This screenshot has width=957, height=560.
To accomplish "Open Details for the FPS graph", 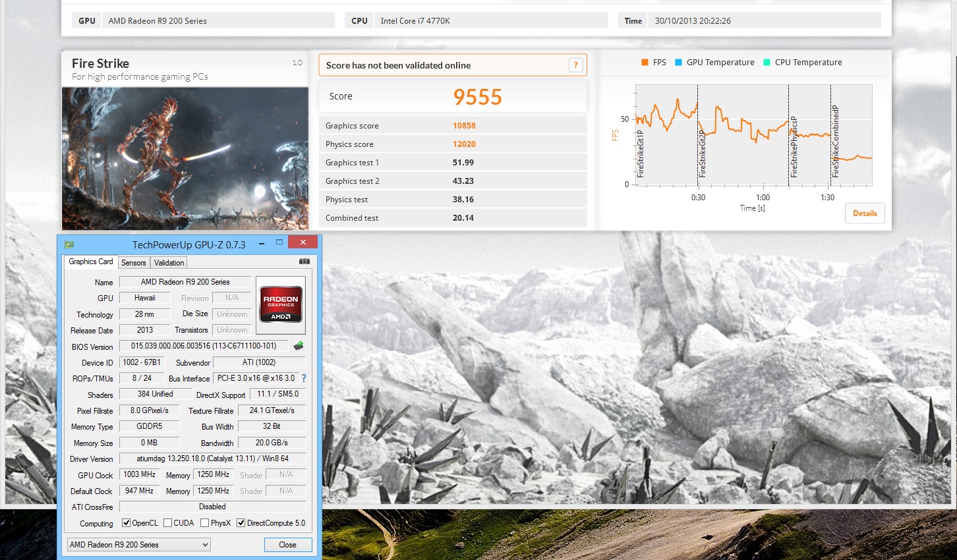I will click(865, 213).
